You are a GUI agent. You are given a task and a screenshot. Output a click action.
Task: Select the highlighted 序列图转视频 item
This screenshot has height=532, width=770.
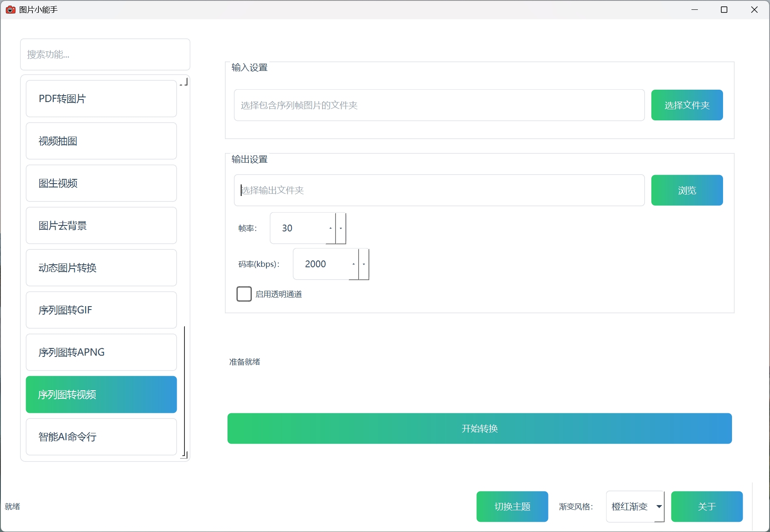click(101, 395)
